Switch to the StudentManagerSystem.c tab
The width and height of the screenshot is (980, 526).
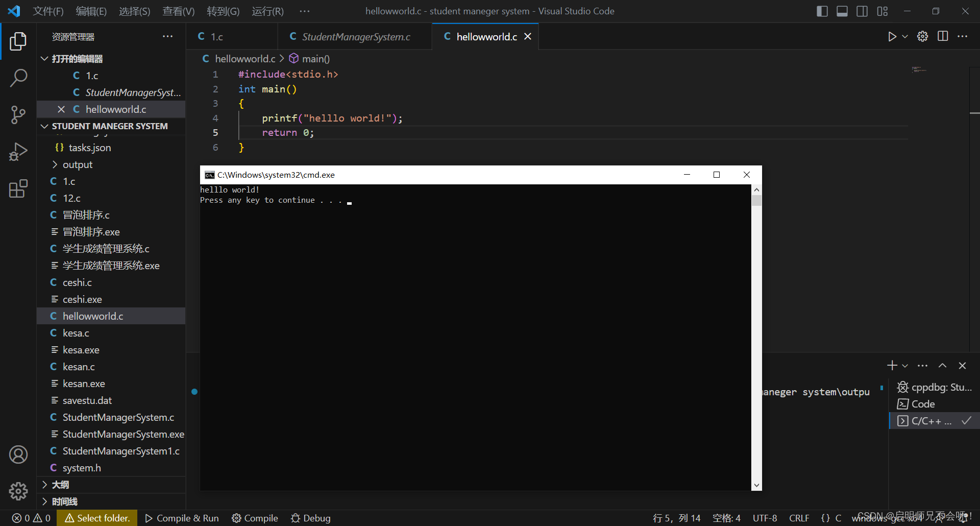[356, 36]
